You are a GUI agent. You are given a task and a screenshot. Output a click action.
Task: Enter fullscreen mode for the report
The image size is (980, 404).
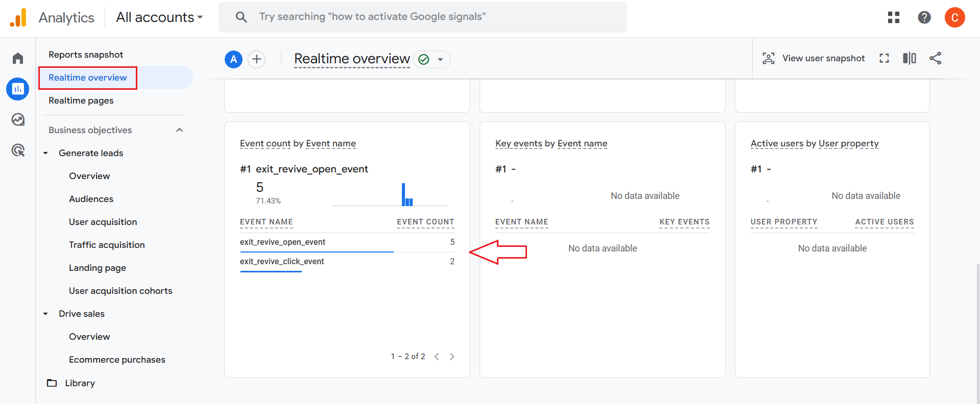click(884, 58)
